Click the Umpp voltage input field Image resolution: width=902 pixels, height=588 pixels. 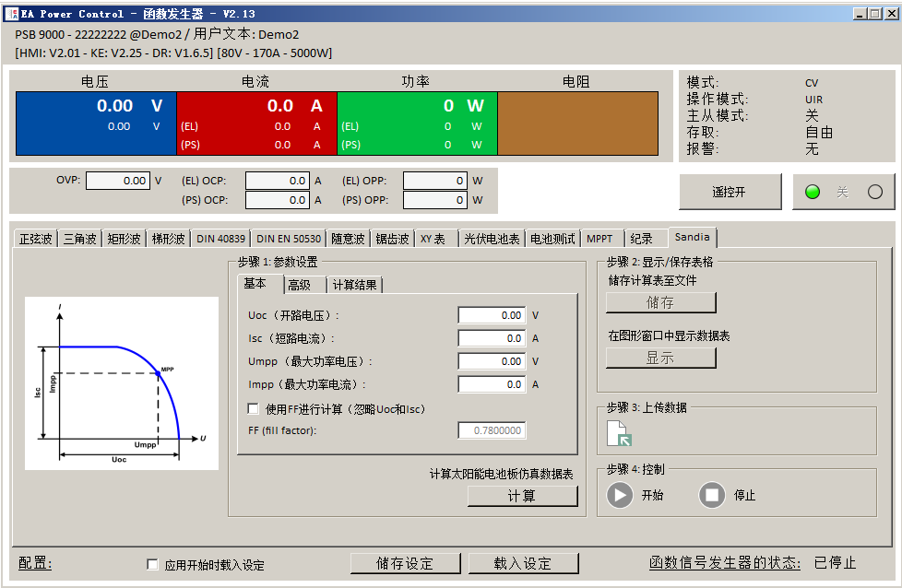(492, 361)
